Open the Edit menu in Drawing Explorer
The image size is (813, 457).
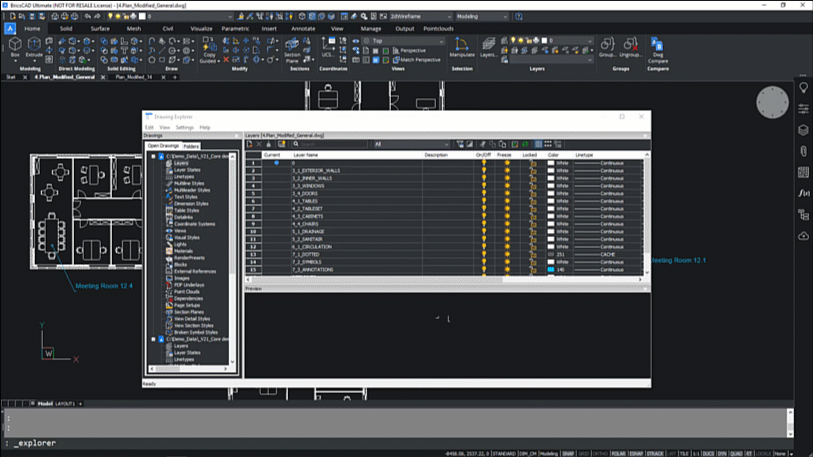(x=149, y=128)
